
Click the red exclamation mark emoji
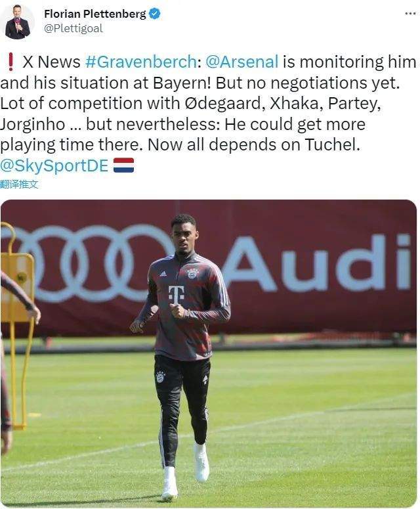10,62
